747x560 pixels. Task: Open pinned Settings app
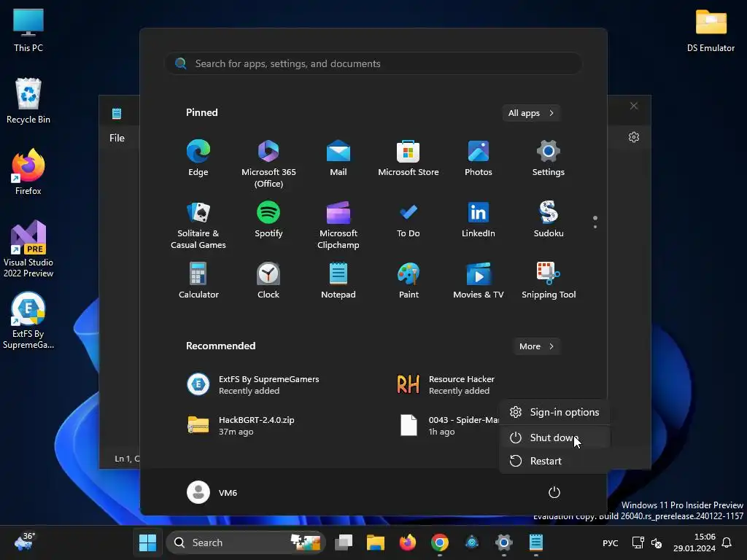pos(549,158)
